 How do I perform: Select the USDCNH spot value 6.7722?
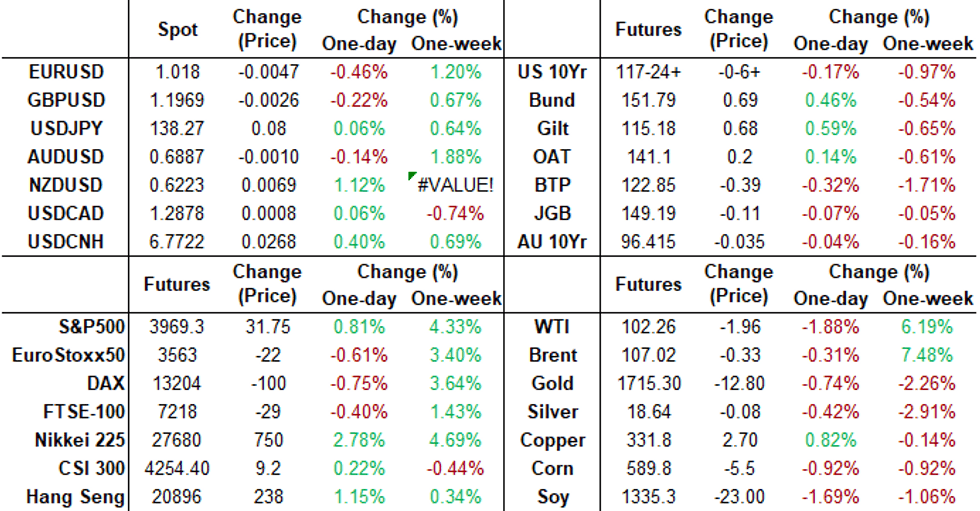click(178, 242)
